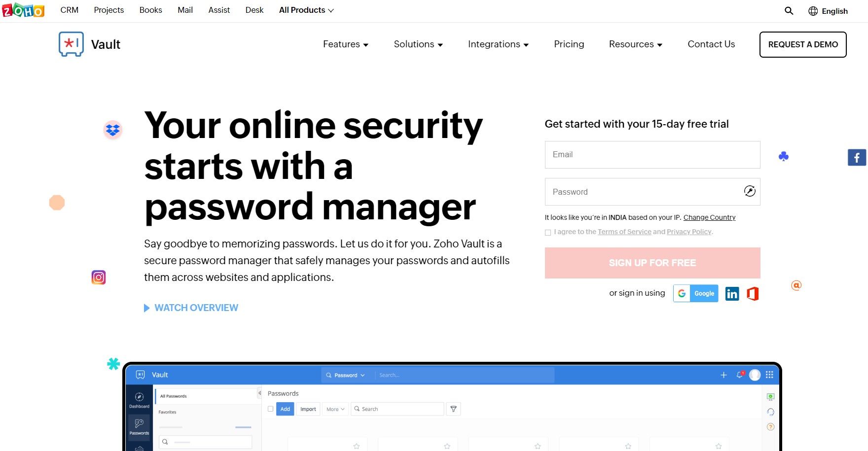
Task: Open the Password search-type dropdown in preview
Action: 346,375
